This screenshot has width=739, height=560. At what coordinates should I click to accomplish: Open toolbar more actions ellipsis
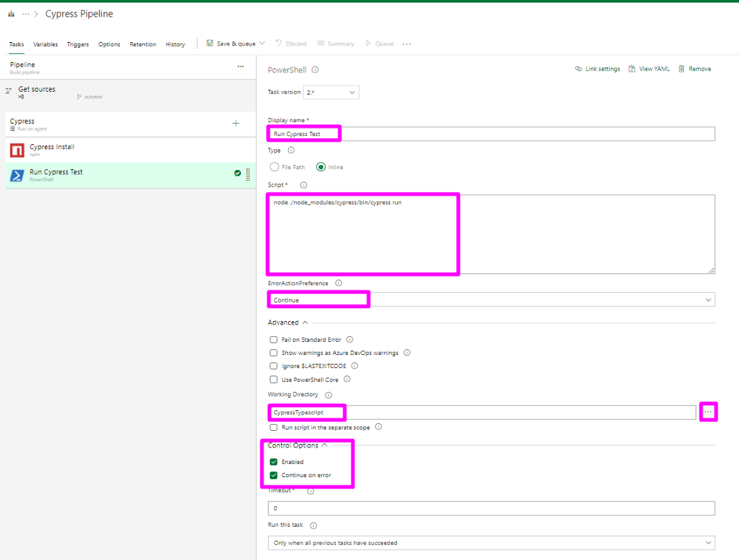click(407, 44)
